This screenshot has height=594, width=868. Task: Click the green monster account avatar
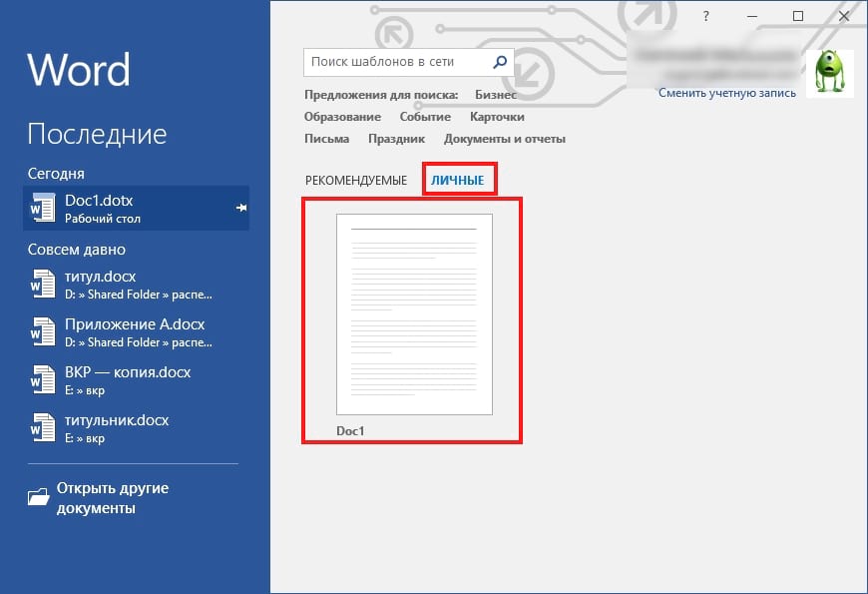(x=829, y=74)
